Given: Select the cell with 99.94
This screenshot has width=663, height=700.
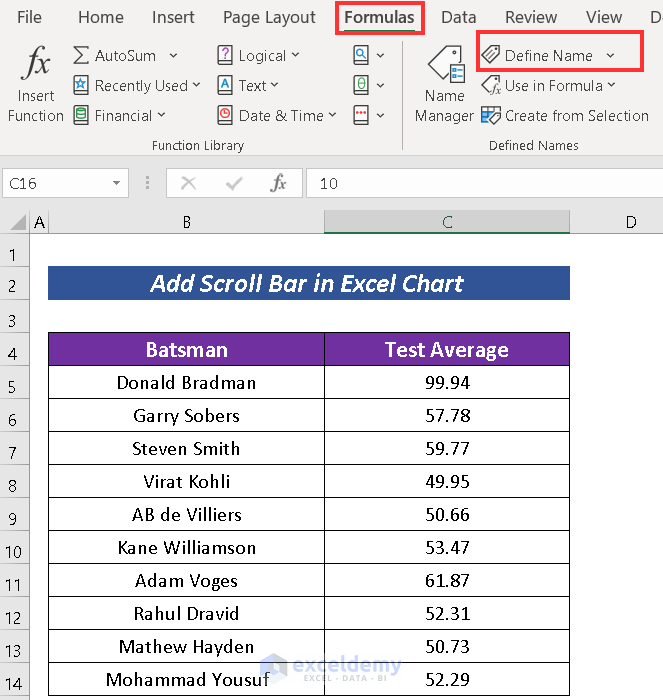Looking at the screenshot, I should pos(447,383).
